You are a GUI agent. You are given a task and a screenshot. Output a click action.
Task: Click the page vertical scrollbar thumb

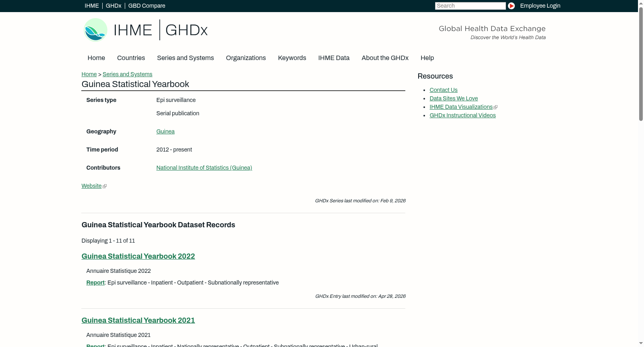[641, 64]
